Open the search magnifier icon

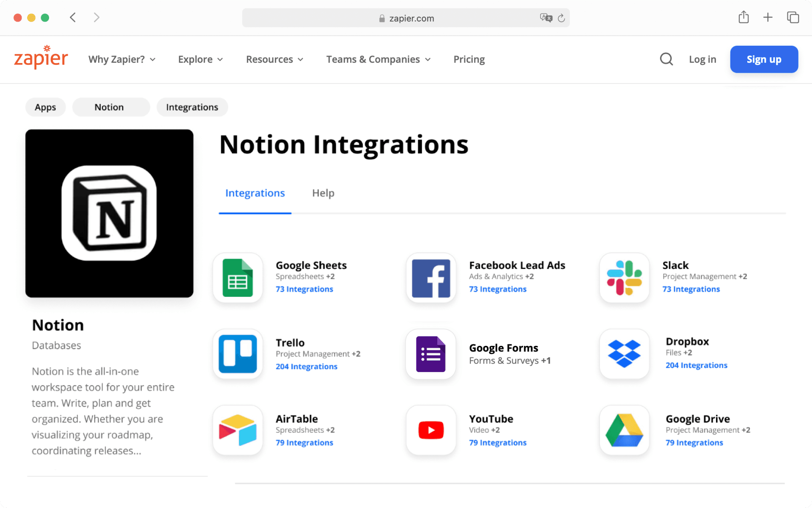point(666,59)
